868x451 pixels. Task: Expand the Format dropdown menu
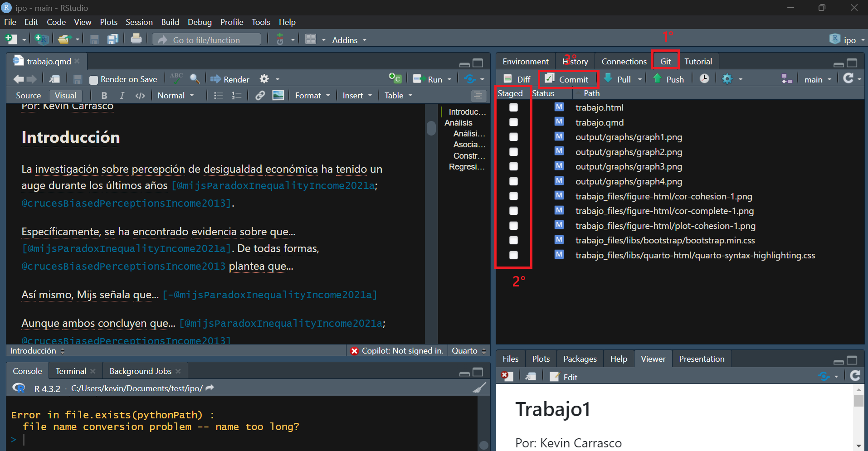pos(312,96)
